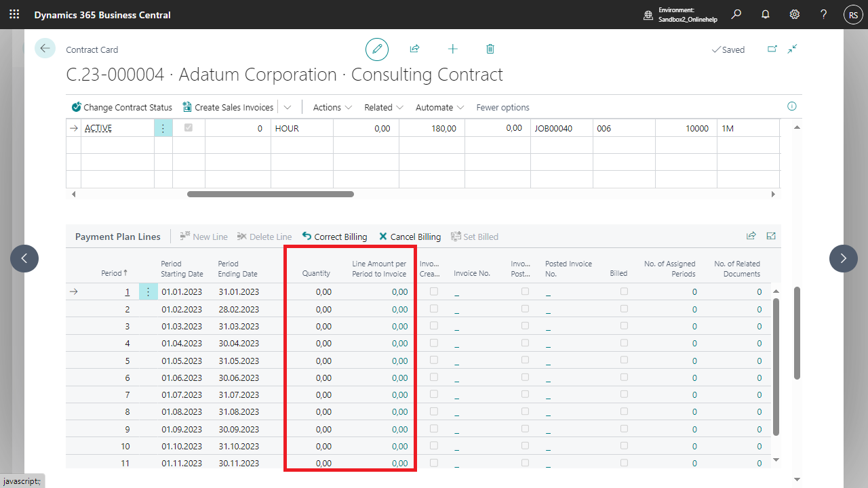The width and height of the screenshot is (868, 488).
Task: Toggle Billed checkbox for period 9
Action: pyautogui.click(x=624, y=428)
